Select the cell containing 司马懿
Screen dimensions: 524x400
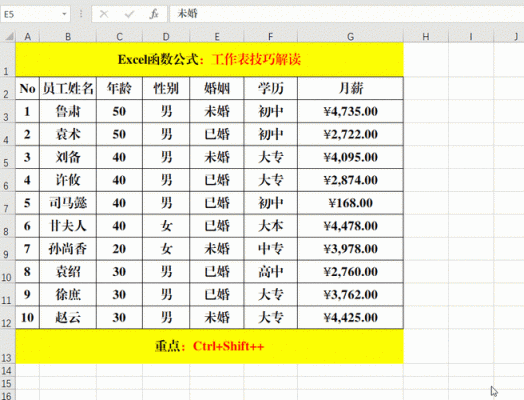[x=68, y=203]
